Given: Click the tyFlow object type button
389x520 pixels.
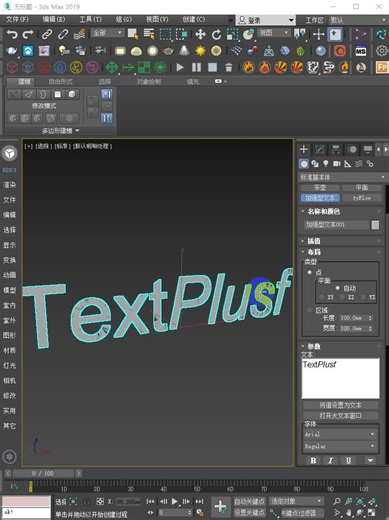Looking at the screenshot, I should click(362, 198).
